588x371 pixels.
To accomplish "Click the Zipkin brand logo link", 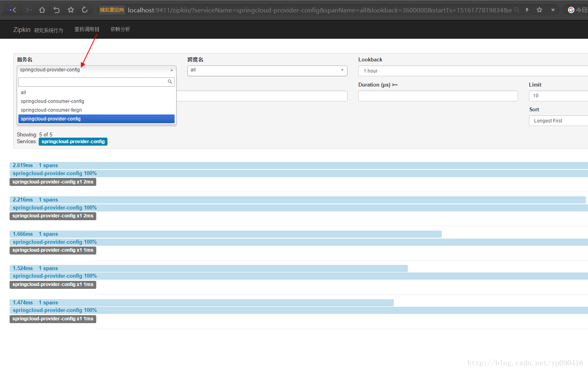I will point(22,30).
